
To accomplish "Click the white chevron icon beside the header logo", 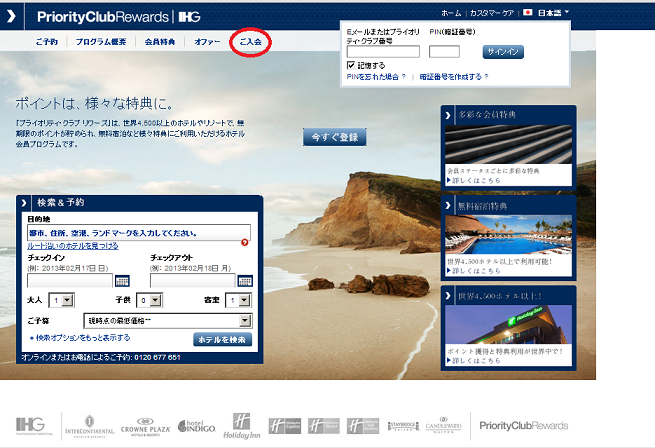I will 11,16.
